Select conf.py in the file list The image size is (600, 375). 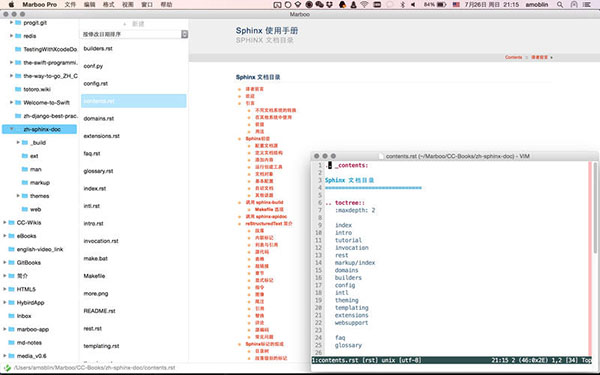[x=134, y=66]
